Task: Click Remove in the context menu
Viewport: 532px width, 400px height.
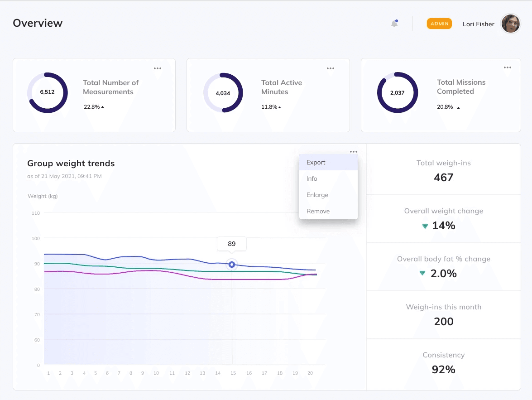Action: [318, 211]
